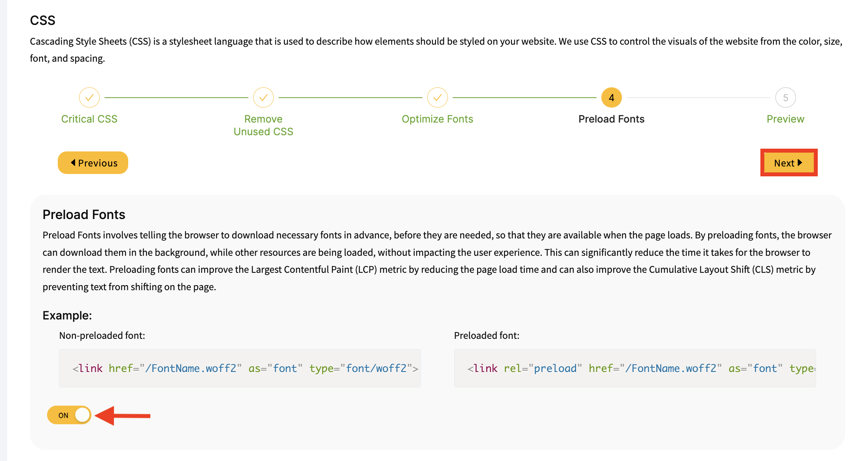
Task: Click the preloaded font code snippet
Action: pos(635,368)
